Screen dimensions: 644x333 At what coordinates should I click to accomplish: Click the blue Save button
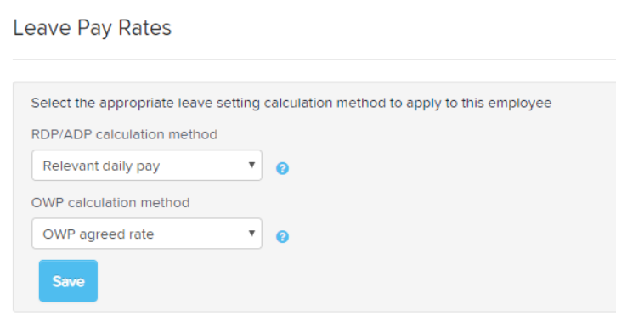click(68, 281)
